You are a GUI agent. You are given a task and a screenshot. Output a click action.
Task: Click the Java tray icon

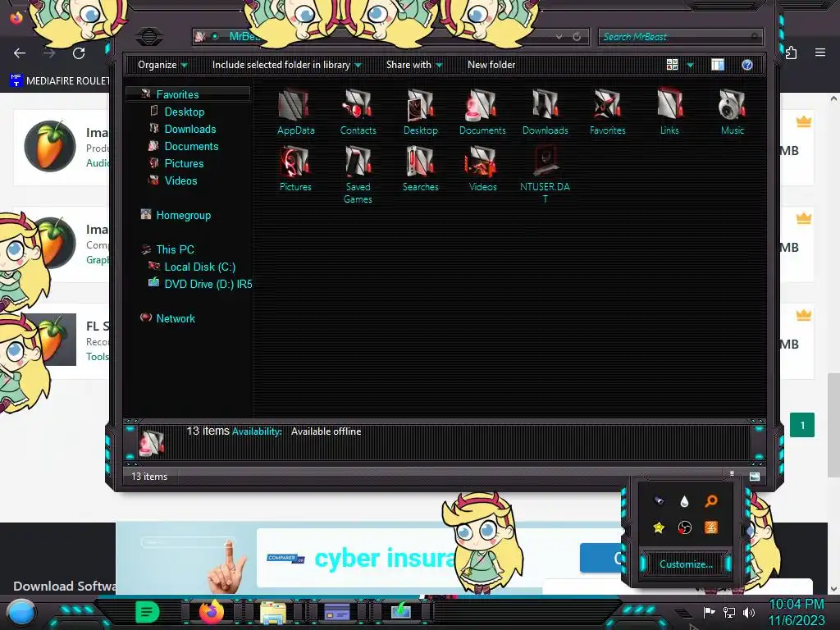pyautogui.click(x=711, y=527)
